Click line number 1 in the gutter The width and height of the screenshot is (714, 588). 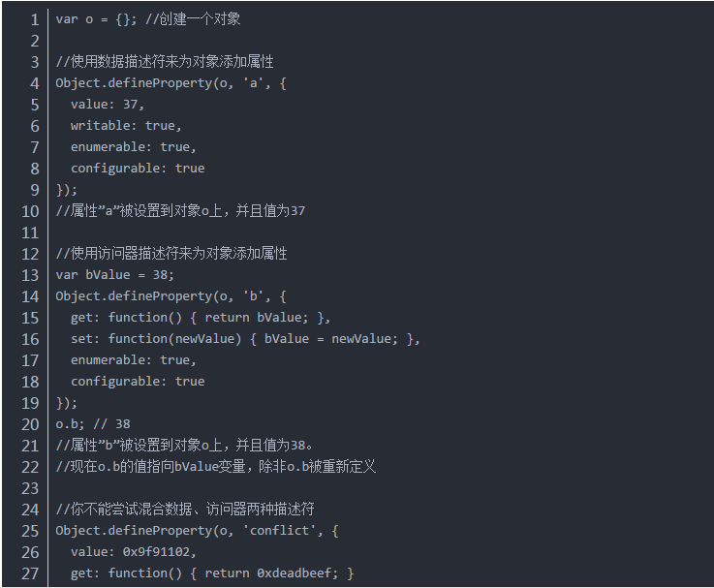[x=35, y=19]
